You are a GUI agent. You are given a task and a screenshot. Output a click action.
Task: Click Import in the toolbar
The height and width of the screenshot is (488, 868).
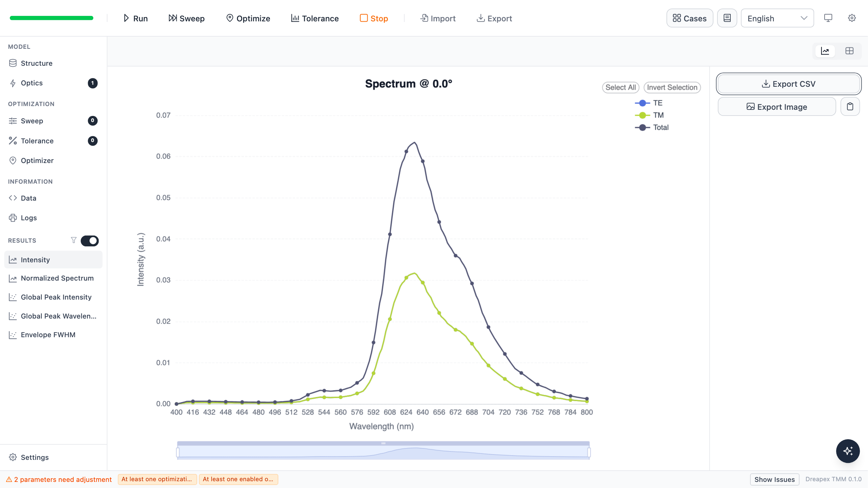pyautogui.click(x=438, y=18)
